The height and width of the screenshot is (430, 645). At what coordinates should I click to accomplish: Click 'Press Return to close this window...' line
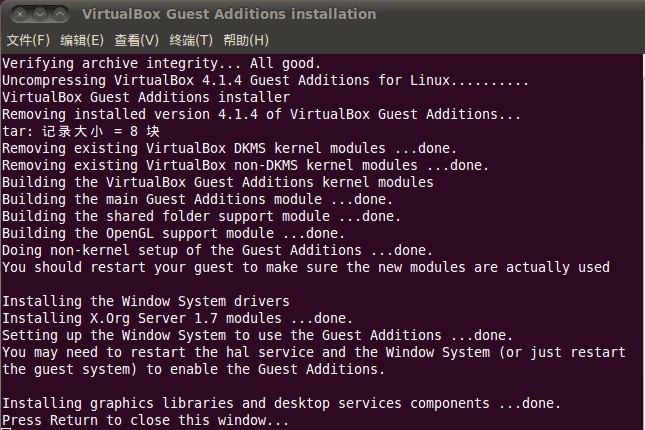(x=145, y=420)
